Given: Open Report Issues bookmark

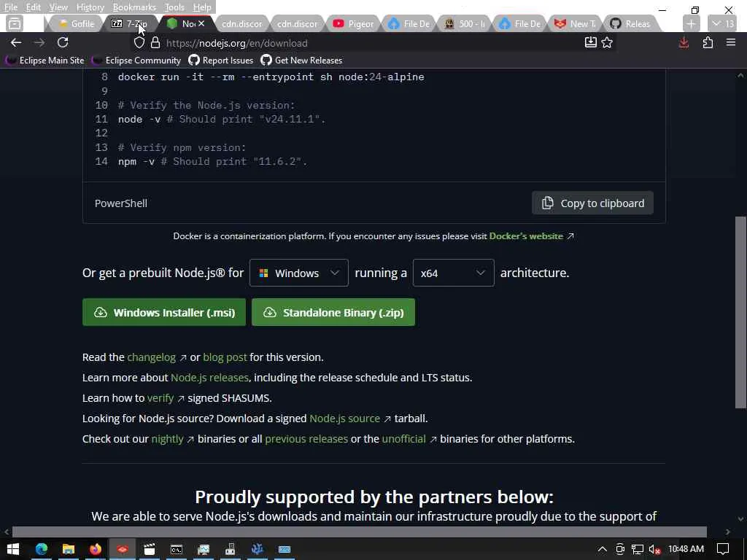Looking at the screenshot, I should pos(221,61).
